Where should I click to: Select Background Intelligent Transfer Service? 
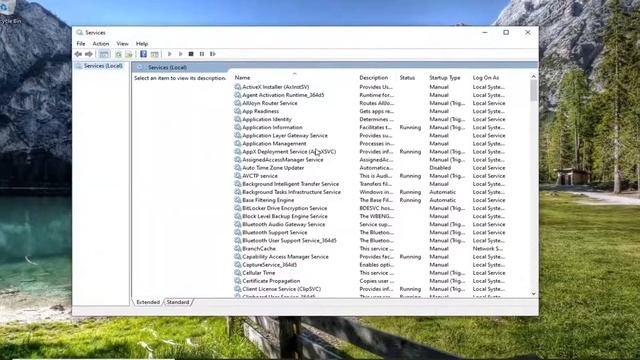291,184
